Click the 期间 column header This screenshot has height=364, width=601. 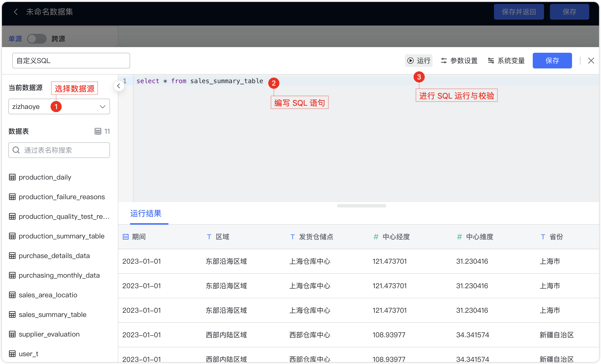point(139,237)
